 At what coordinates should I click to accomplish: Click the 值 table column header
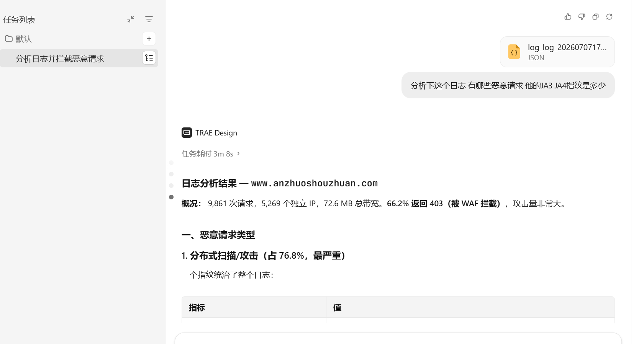click(x=470, y=307)
